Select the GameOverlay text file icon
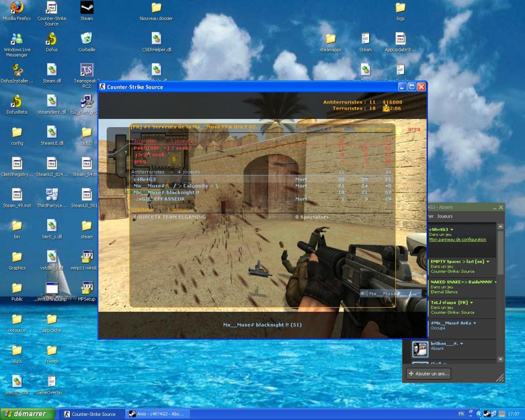Viewport: 525px width, 420px height. click(52, 382)
